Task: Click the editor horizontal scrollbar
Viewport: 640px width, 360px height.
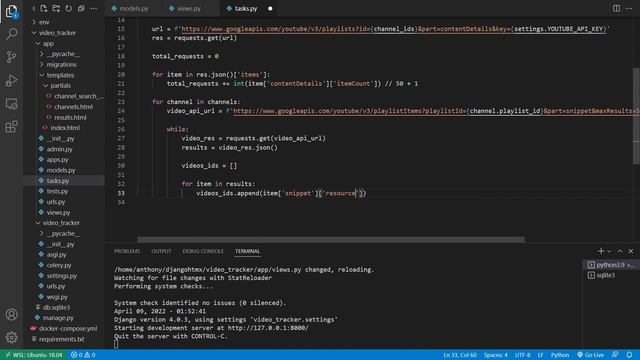Action: [x=331, y=240]
